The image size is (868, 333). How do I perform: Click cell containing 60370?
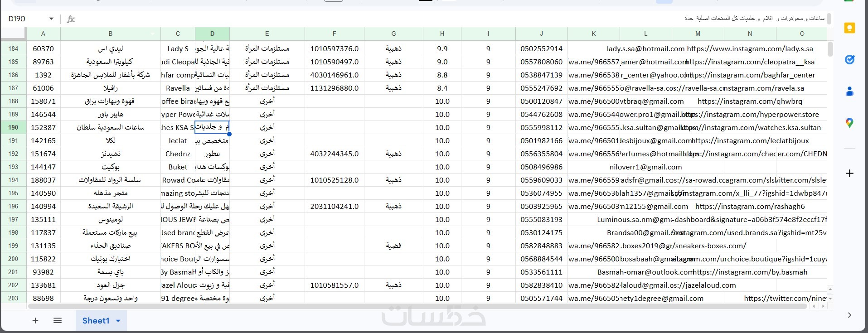pyautogui.click(x=43, y=48)
